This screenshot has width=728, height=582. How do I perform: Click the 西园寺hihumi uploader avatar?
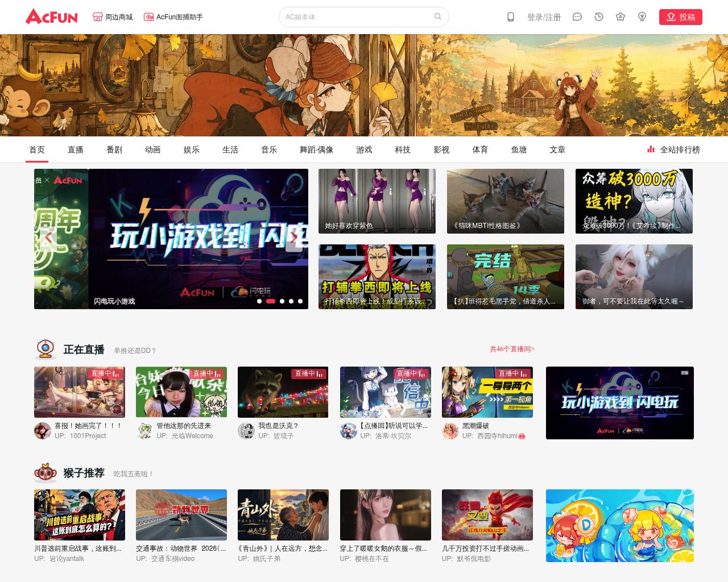(450, 431)
